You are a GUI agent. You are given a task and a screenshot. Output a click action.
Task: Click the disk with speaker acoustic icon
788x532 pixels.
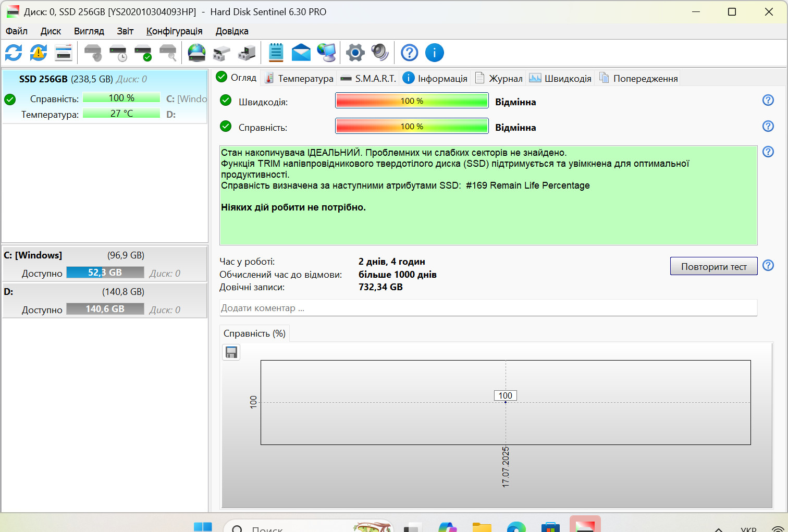pos(93,53)
